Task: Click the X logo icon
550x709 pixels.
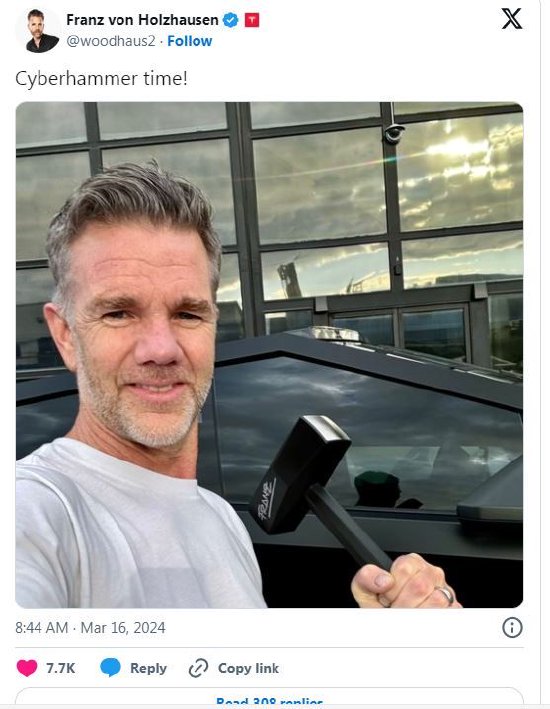Action: click(x=512, y=19)
